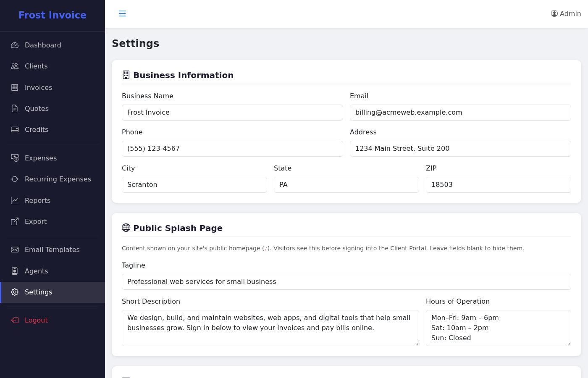The height and width of the screenshot is (378, 588).
Task: Open the Dashboard menu entry
Action: pyautogui.click(x=43, y=45)
